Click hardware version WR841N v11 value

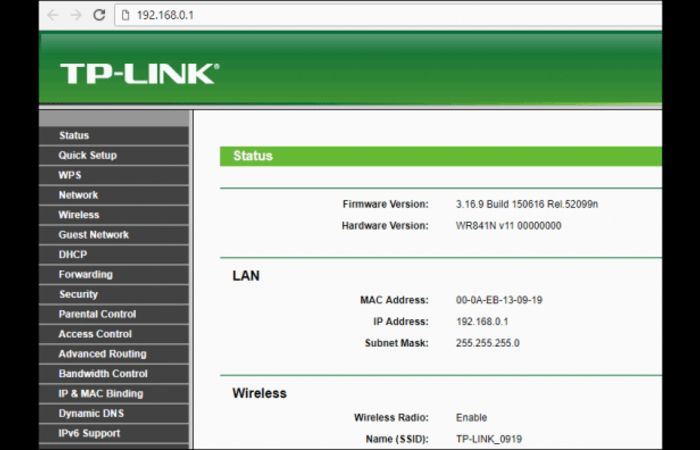pyautogui.click(x=508, y=226)
